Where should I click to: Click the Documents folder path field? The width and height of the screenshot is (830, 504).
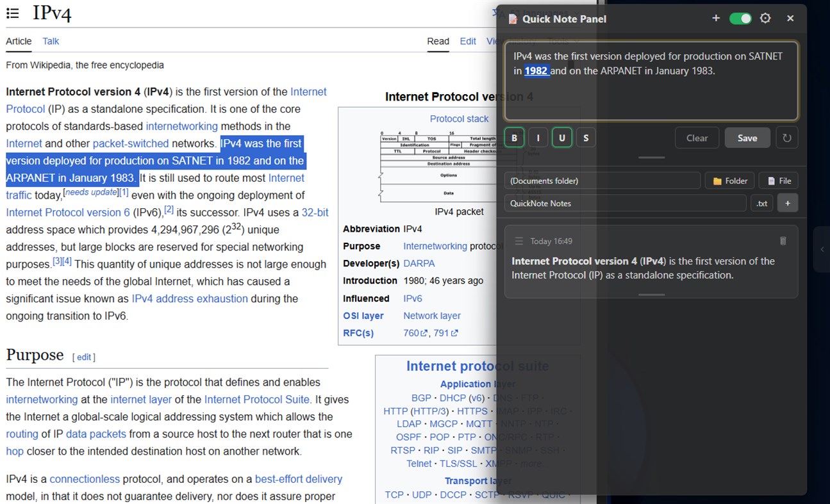[x=602, y=181]
